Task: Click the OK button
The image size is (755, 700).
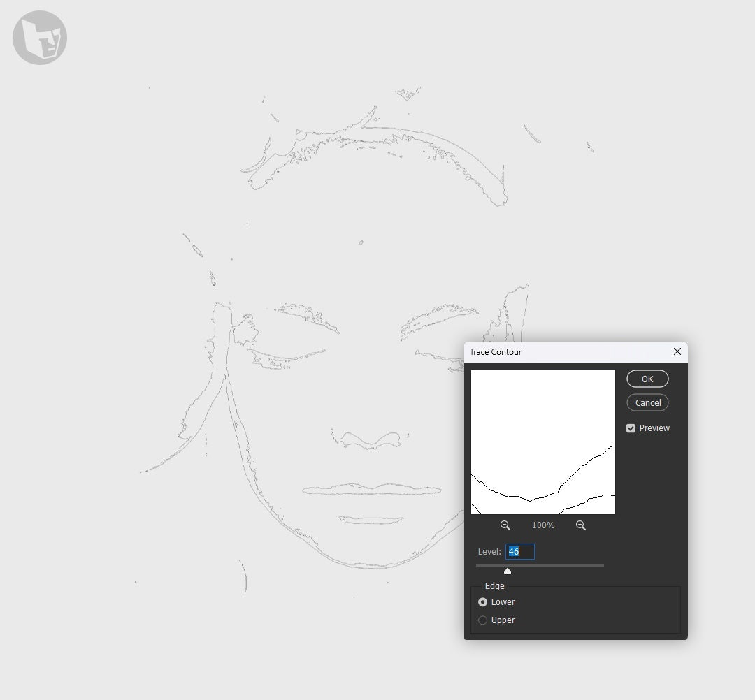Action: pos(647,379)
